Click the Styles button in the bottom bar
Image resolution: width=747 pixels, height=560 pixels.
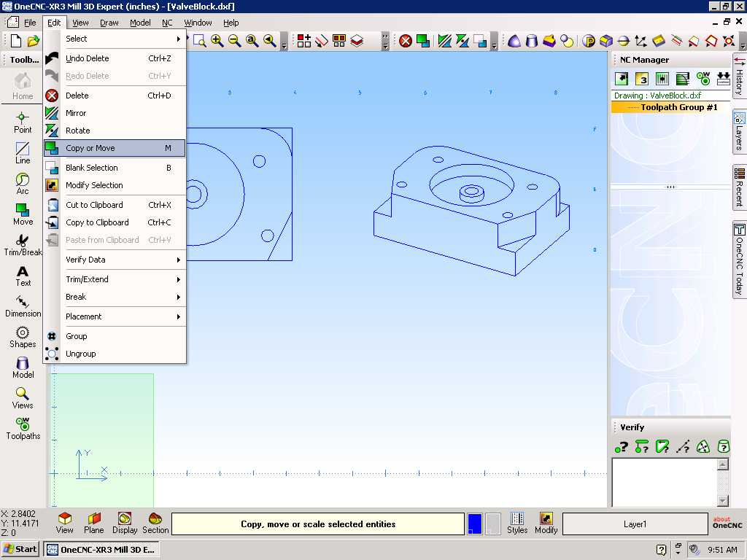point(517,523)
